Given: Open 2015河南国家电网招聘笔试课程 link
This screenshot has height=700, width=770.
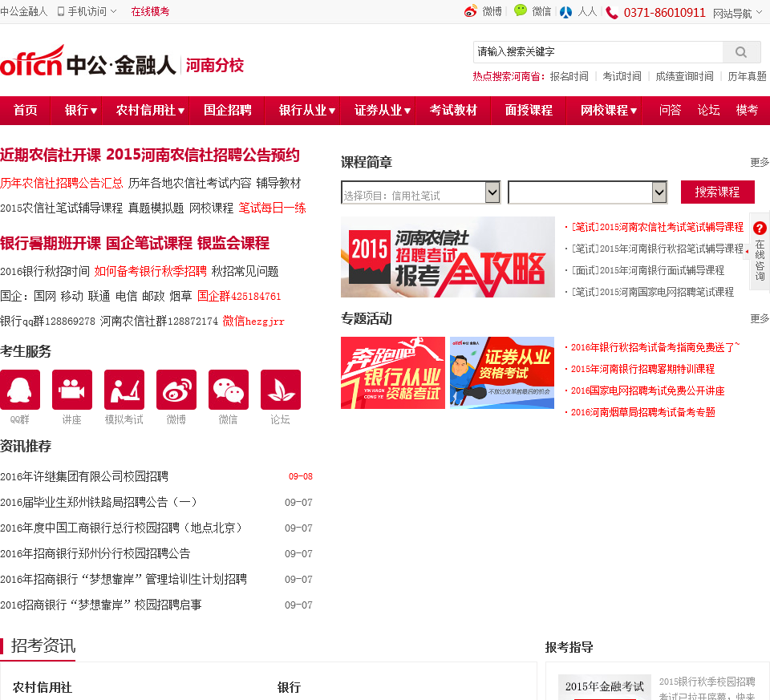Looking at the screenshot, I should pos(653,292).
